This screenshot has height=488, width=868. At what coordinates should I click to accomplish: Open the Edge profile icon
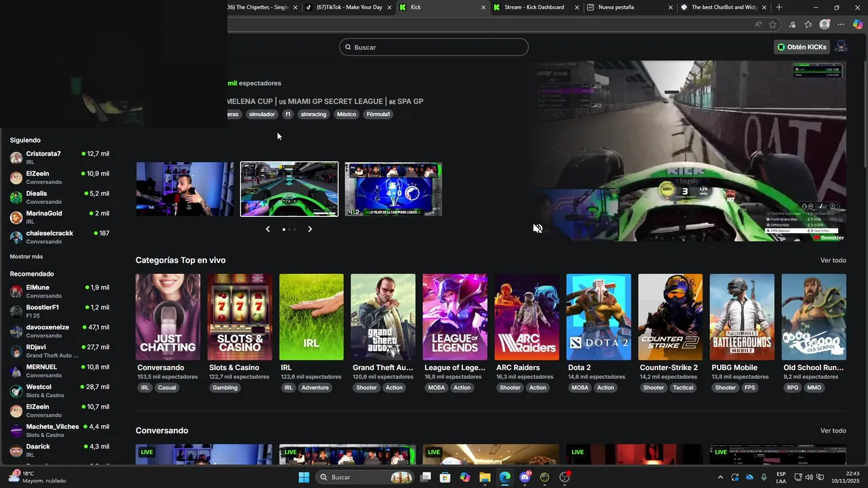(825, 24)
